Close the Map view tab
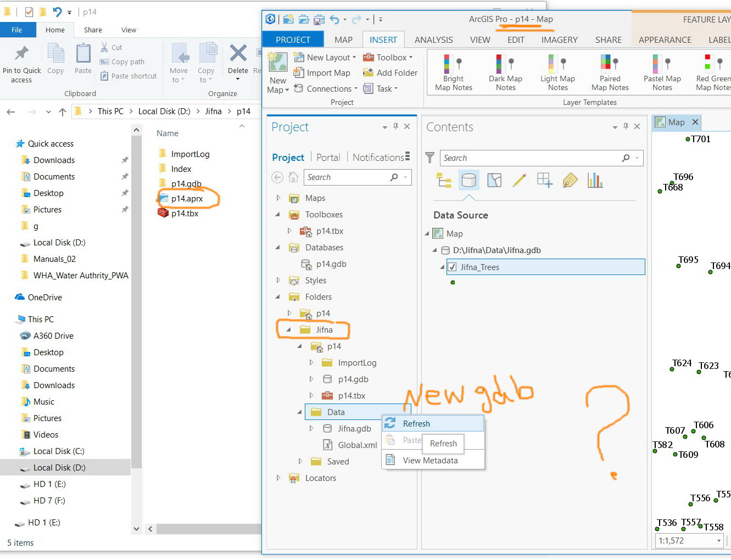 click(x=695, y=122)
